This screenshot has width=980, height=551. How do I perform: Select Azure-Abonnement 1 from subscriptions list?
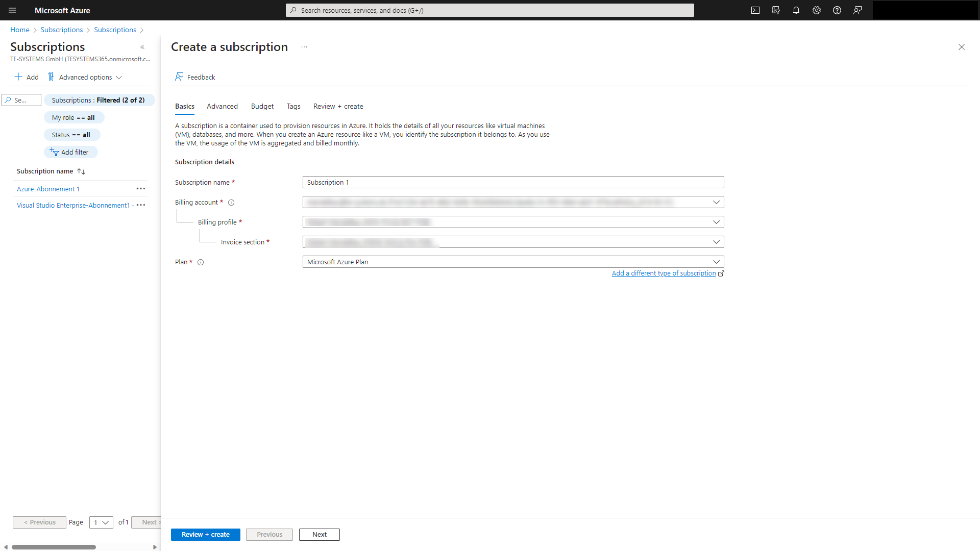click(x=47, y=188)
